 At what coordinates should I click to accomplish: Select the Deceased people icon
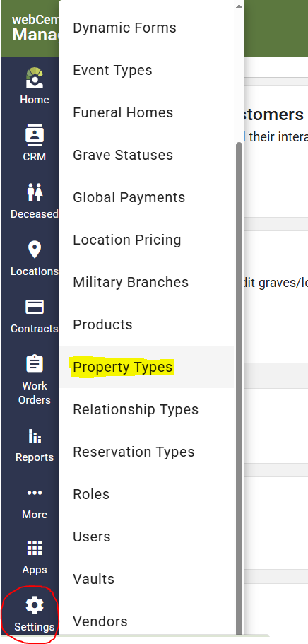(35, 192)
